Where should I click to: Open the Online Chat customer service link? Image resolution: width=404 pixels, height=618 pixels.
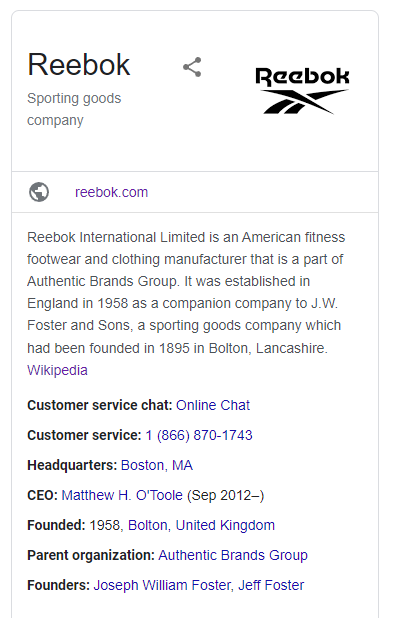[x=213, y=405]
